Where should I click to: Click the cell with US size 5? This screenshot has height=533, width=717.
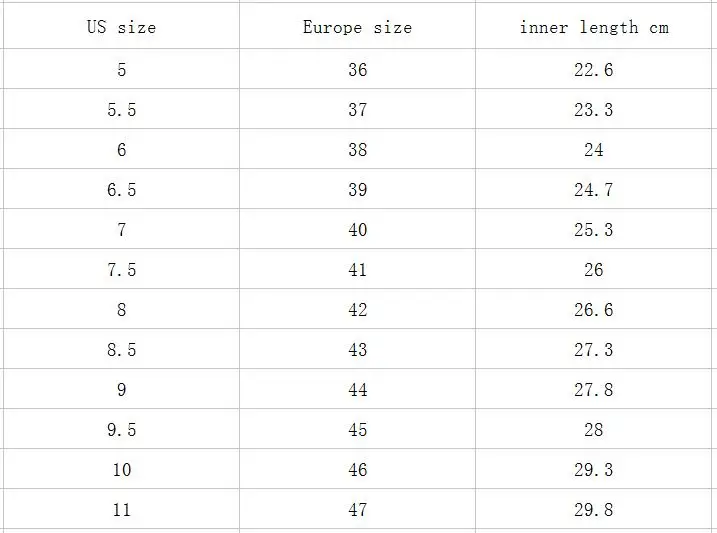coord(122,69)
